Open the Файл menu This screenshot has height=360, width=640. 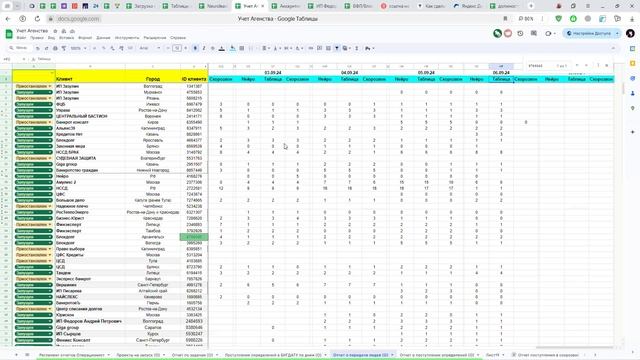pos(21,38)
